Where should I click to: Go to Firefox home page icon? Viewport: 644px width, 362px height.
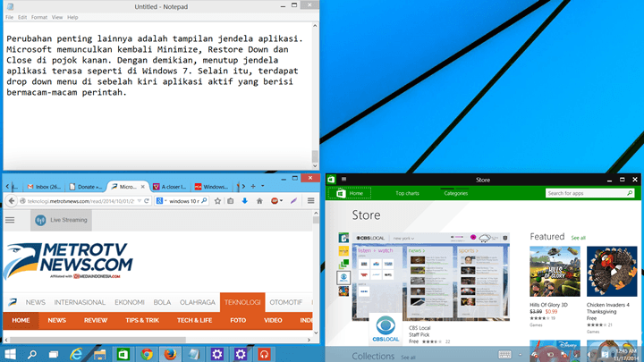[259, 201]
